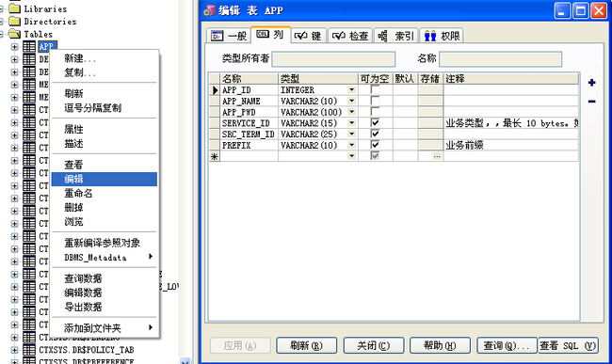
Task: Uncheck nullable for PREFIX
Action: (x=375, y=145)
